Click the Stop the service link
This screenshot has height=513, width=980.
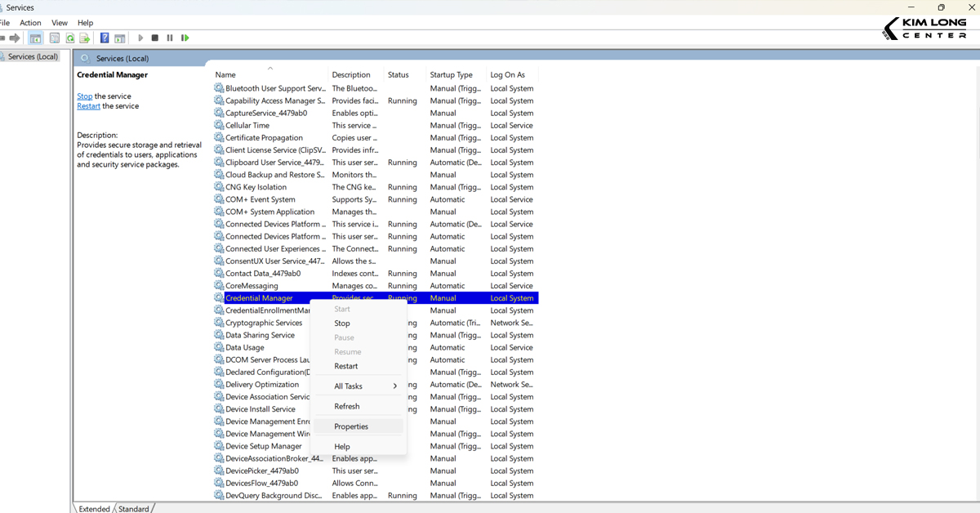(x=84, y=96)
